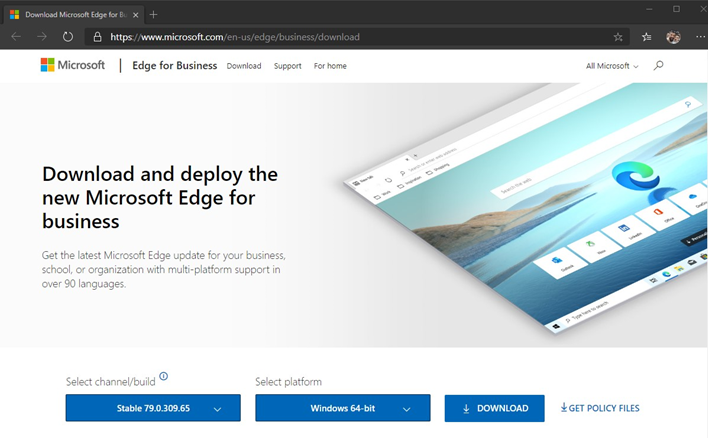Open the Settings and more ellipsis menu

pos(700,37)
